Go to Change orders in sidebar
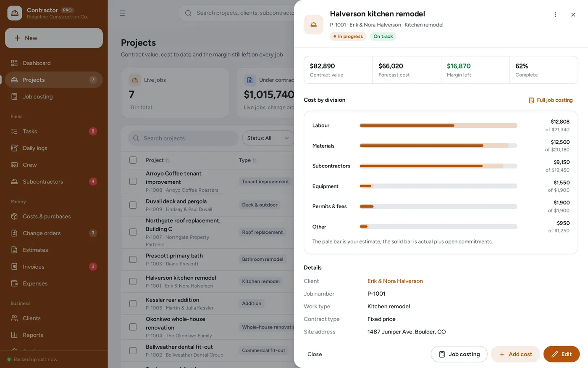588x368 pixels. click(54, 233)
